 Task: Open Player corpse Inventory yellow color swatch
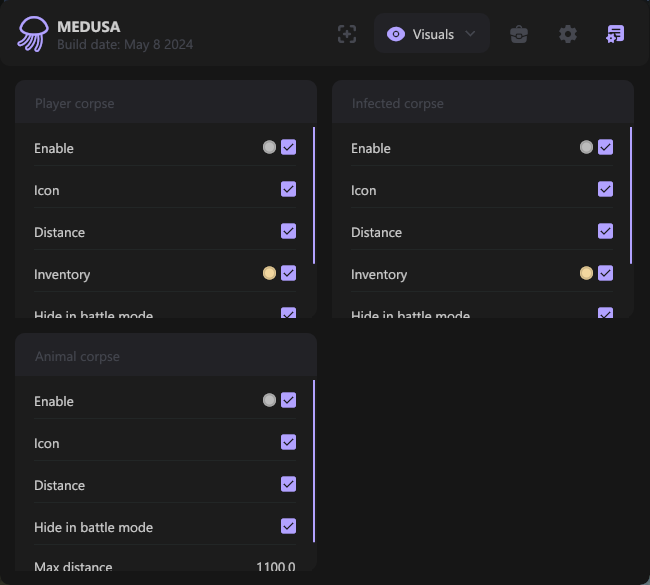(x=269, y=273)
